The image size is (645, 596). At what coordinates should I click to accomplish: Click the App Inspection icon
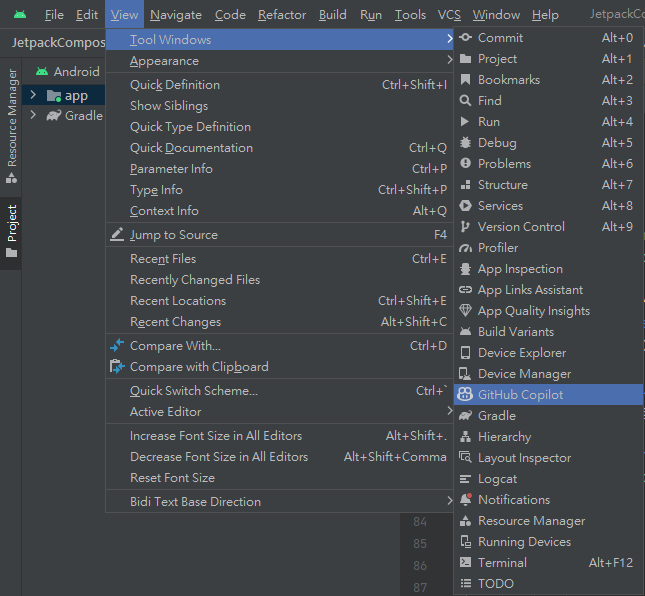[465, 269]
